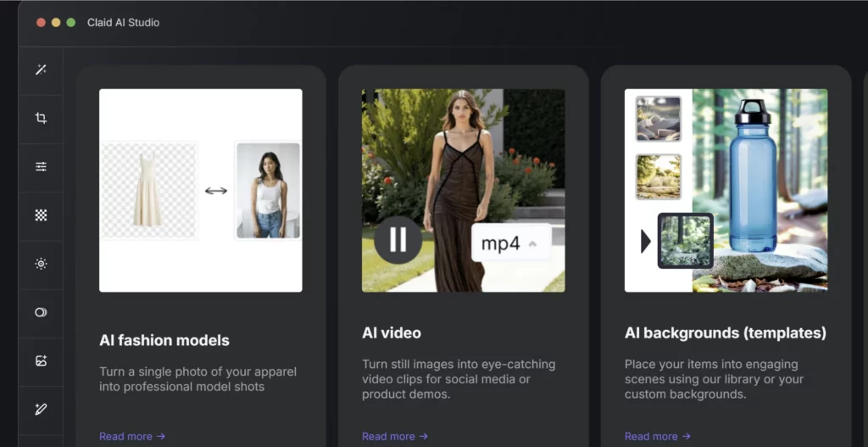Click the model in white tank top image

coord(268,191)
